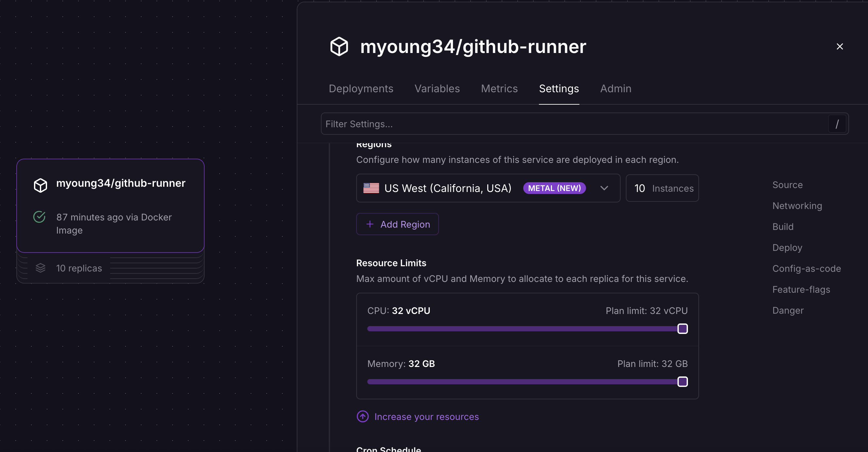
Task: Open the Increase your resources link
Action: [426, 417]
